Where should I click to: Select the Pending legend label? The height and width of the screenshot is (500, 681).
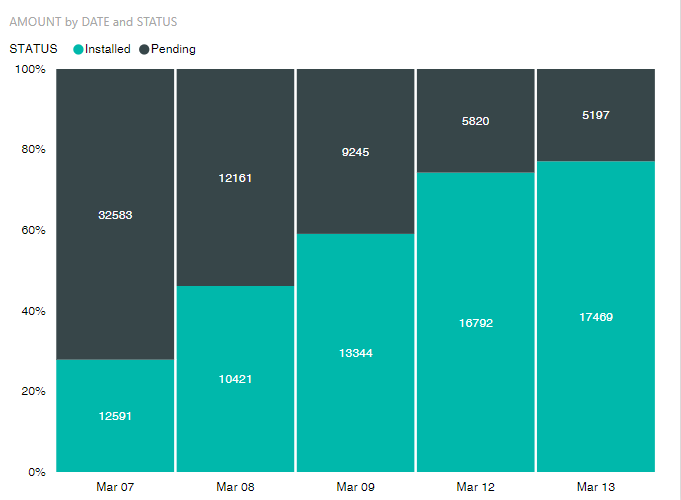pos(173,49)
